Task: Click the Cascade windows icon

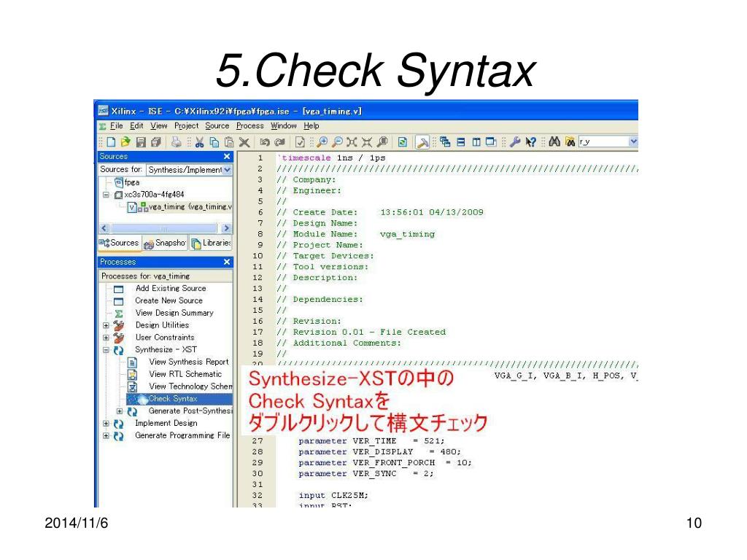Action: (x=446, y=142)
